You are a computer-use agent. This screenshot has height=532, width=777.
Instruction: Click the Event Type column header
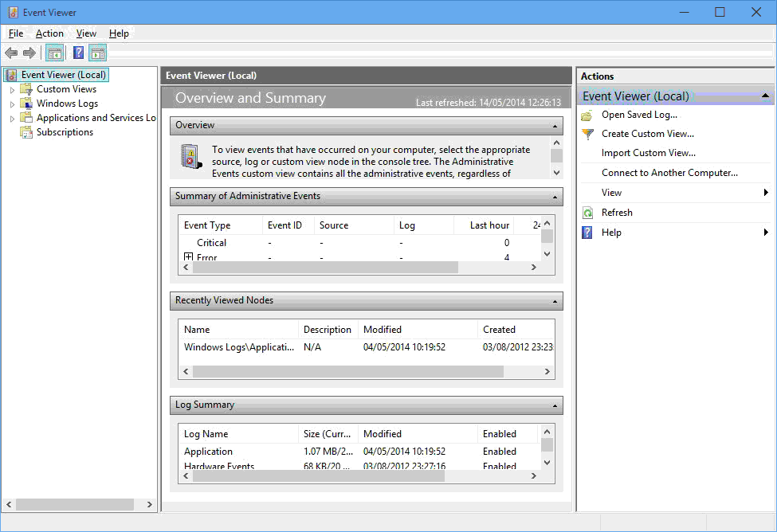tap(207, 225)
